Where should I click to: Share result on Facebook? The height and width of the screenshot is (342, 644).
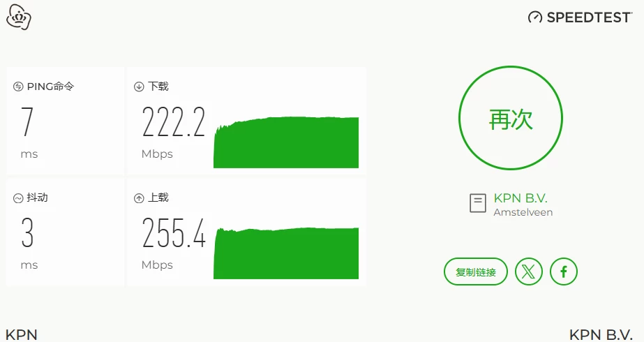pos(564,272)
